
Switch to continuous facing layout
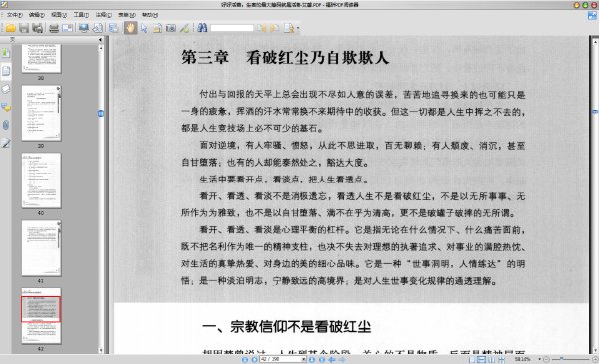tap(501, 359)
